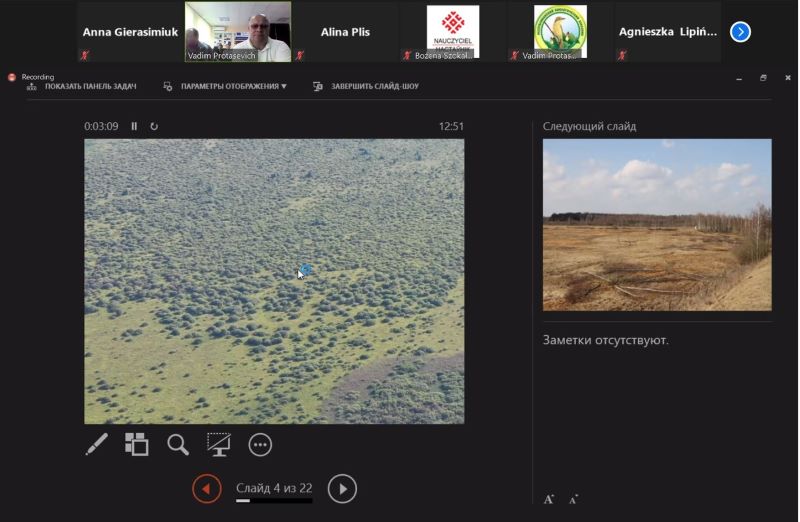Select Vadim Protasevich's video tile
Viewport: 800px width, 522px height.
(238, 32)
